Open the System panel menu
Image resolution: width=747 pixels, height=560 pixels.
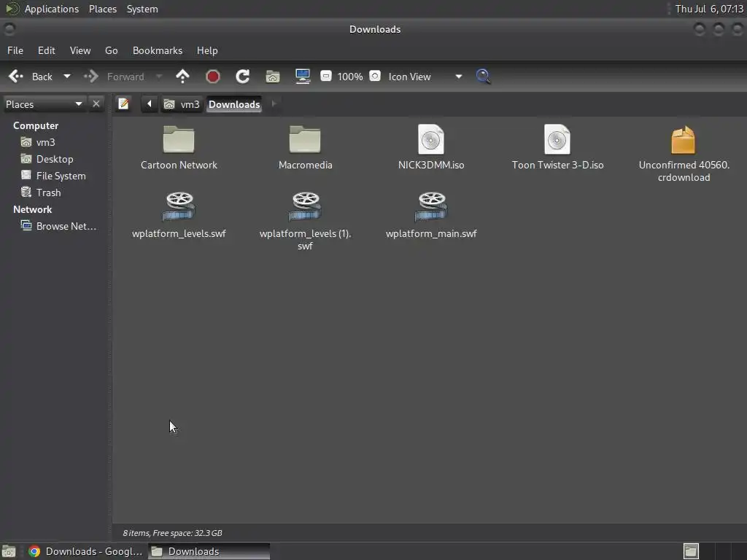[x=142, y=9]
